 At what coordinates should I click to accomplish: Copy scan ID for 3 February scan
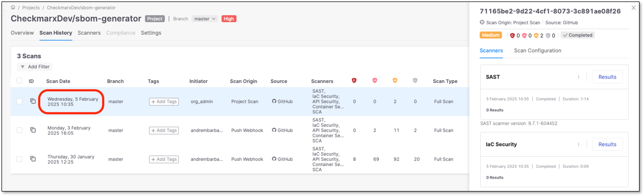(33, 130)
